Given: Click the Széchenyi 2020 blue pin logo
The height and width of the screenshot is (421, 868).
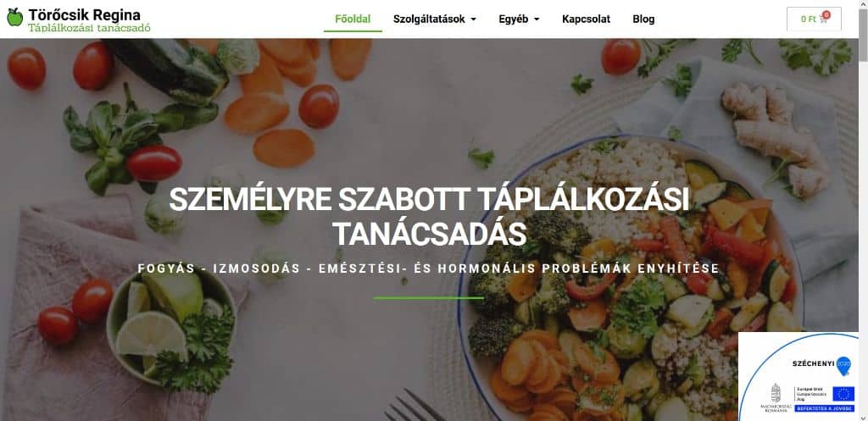Looking at the screenshot, I should click(x=843, y=366).
